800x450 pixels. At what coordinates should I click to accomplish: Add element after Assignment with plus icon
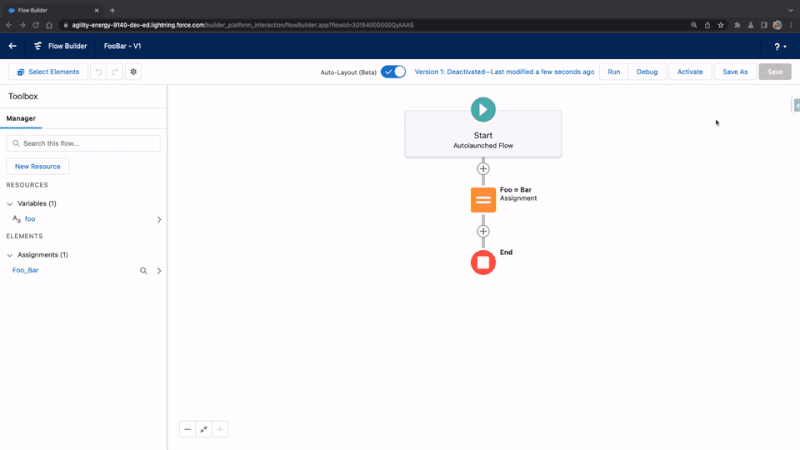[x=483, y=231]
